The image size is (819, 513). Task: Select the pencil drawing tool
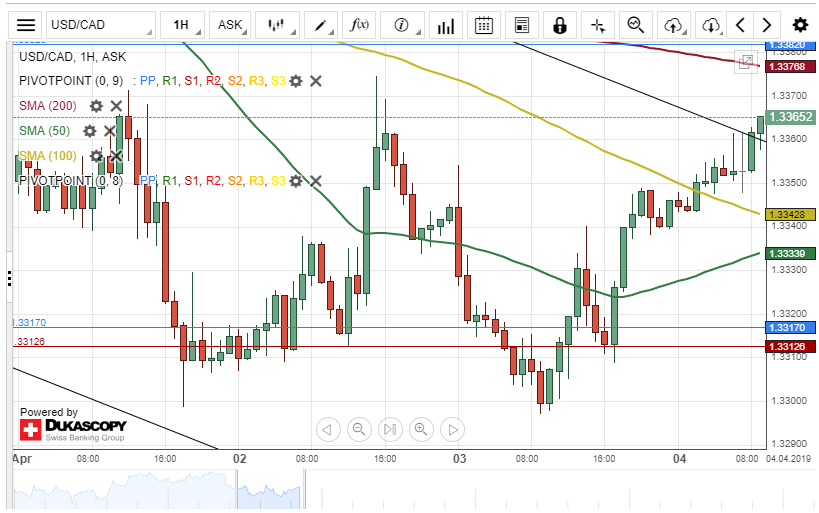click(321, 25)
